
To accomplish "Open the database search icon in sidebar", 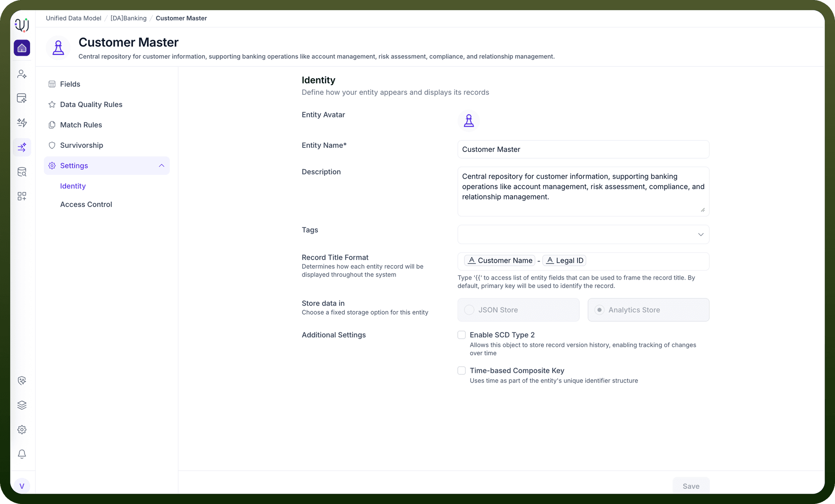I will coord(22,172).
